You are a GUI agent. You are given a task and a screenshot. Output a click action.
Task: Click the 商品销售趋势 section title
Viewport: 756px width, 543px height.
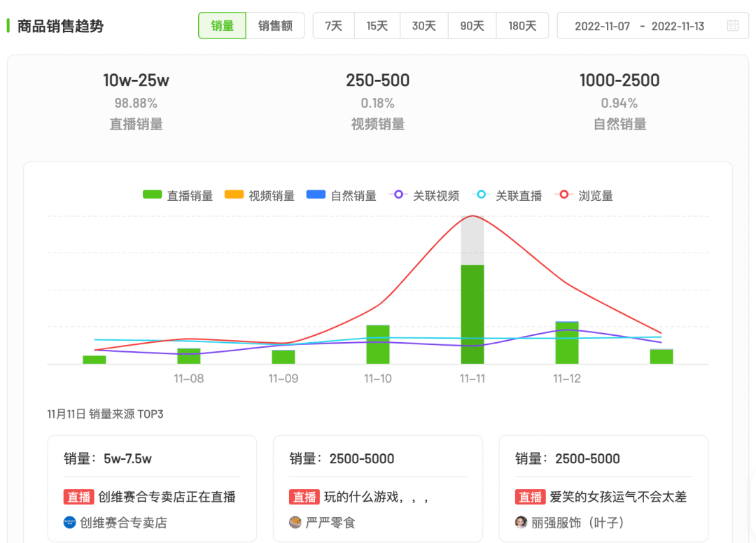[60, 26]
